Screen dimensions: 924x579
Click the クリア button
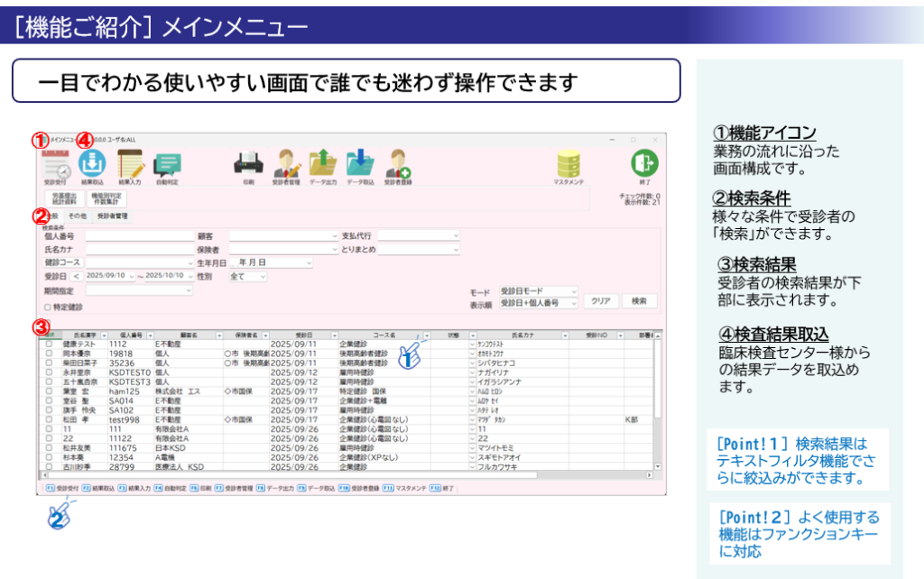tap(600, 301)
